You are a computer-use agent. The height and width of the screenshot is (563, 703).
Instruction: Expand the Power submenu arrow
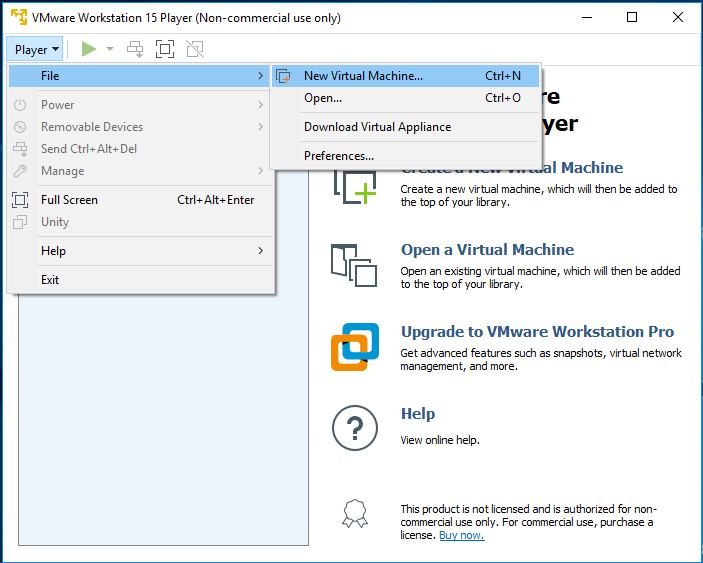[x=260, y=105]
